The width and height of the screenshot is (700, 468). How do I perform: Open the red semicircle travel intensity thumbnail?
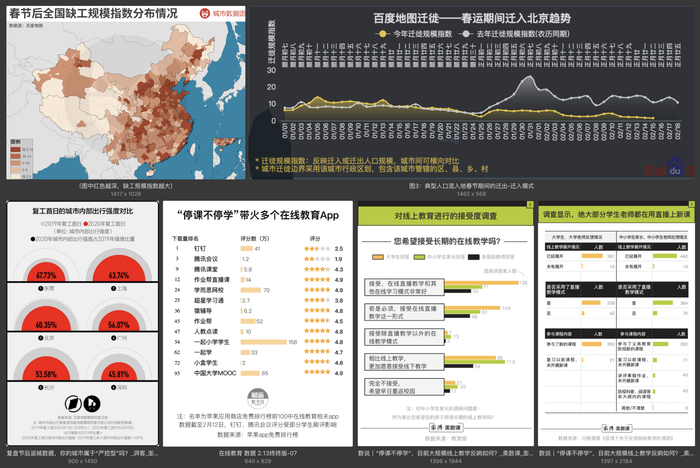pyautogui.click(x=83, y=323)
